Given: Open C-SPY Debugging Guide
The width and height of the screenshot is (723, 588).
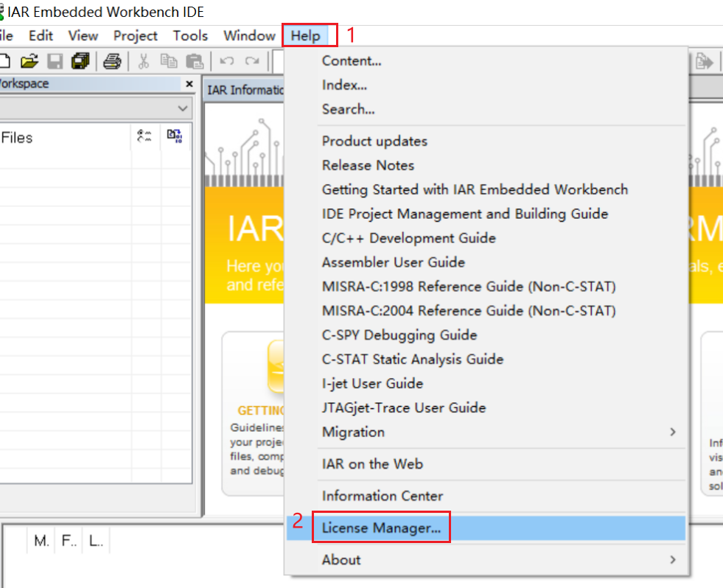Looking at the screenshot, I should pyautogui.click(x=486, y=335).
